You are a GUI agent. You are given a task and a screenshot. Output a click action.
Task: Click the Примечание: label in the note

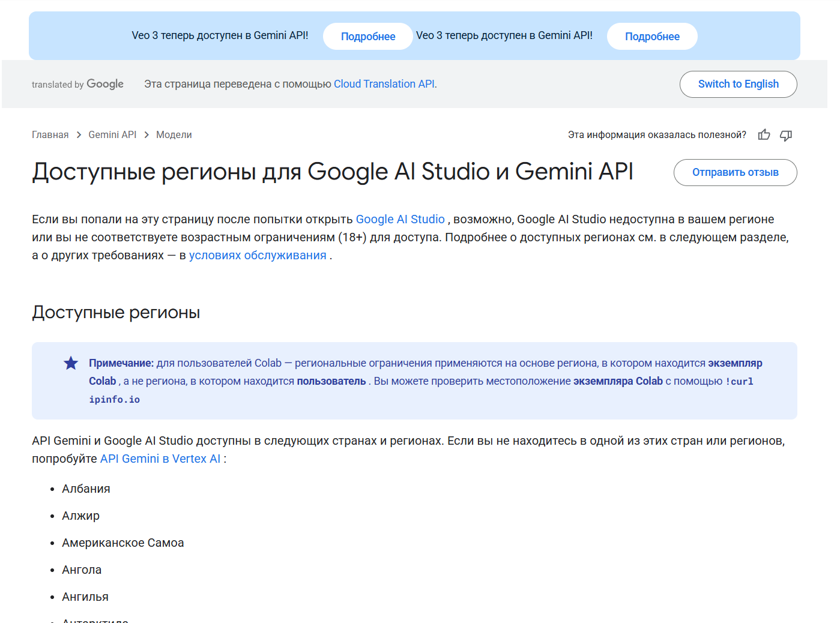tap(121, 363)
